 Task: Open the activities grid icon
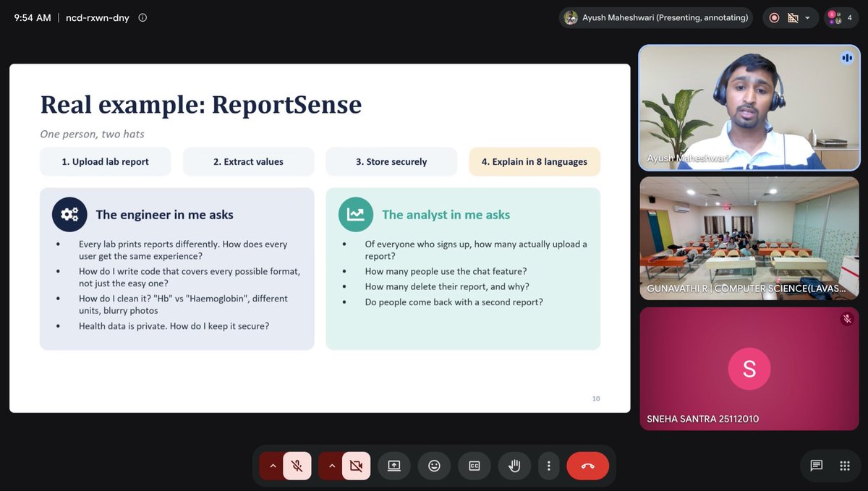(845, 466)
